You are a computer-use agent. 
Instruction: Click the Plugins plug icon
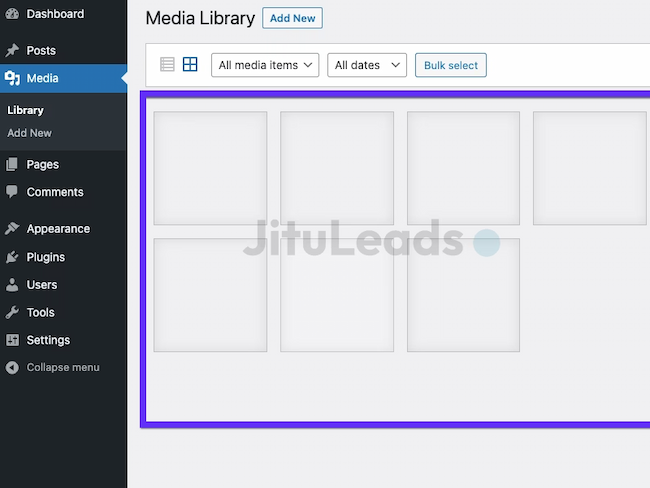(x=12, y=257)
